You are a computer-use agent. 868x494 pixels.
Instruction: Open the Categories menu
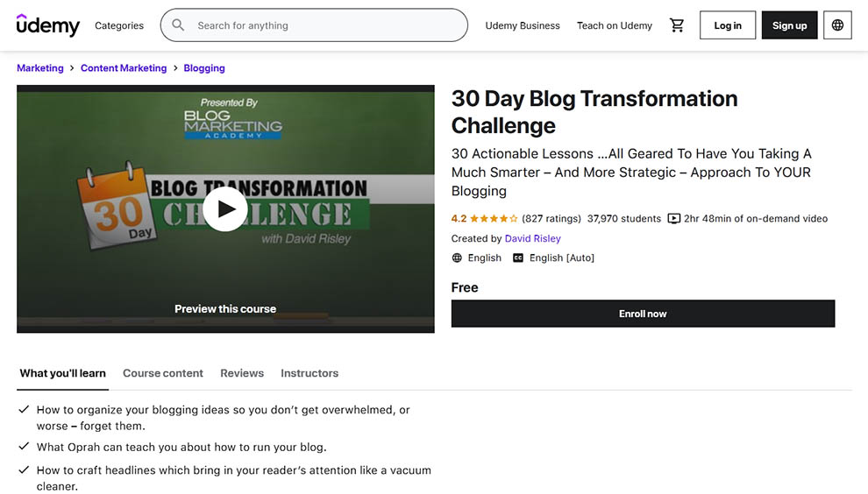coord(119,25)
